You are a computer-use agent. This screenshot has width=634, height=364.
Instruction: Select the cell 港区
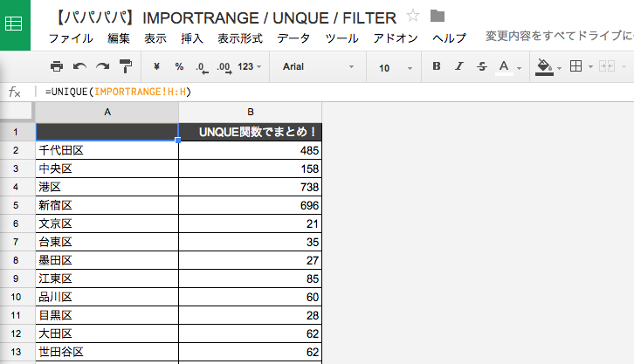pyautogui.click(x=107, y=187)
